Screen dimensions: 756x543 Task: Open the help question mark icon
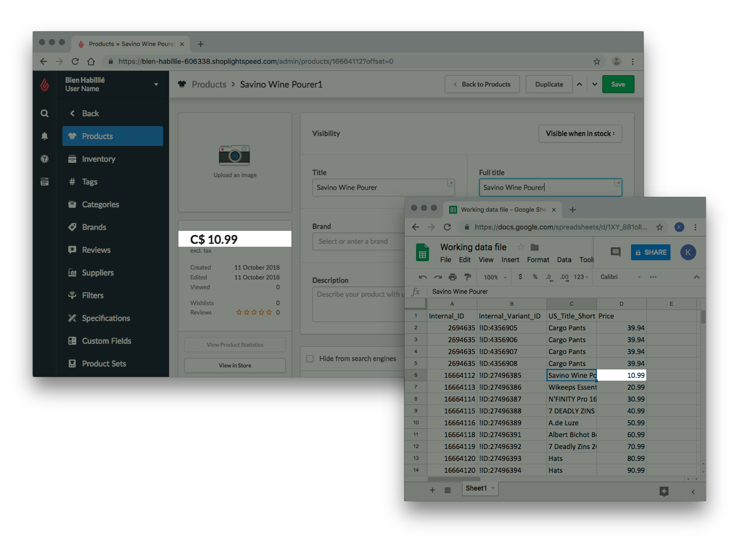point(44,159)
